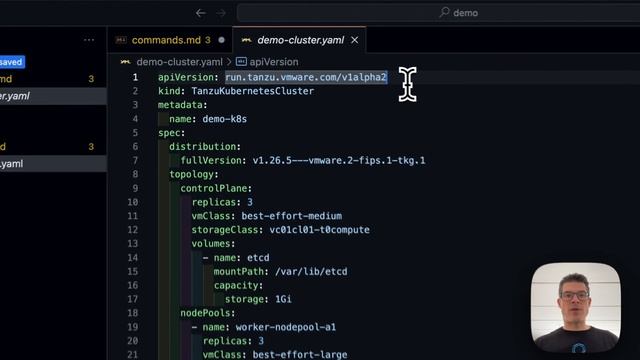Open the 'md' file with badge 3
The image size is (640, 360).
click(x=53, y=79)
